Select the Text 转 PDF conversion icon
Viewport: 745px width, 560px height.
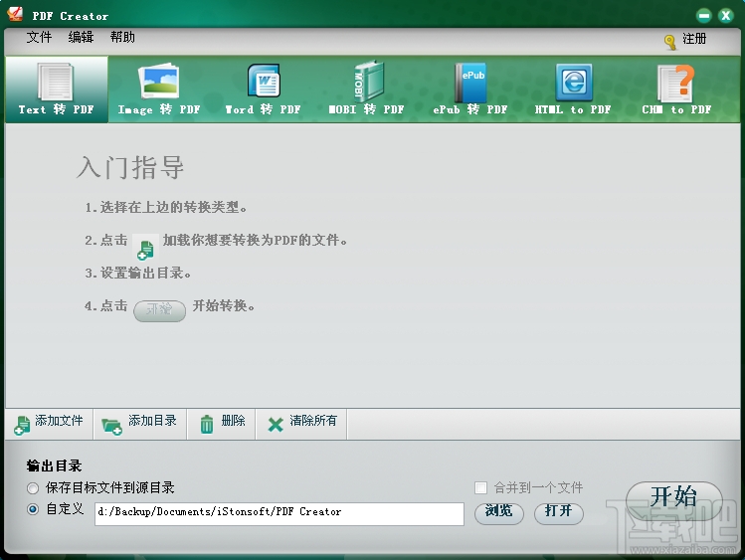(56, 83)
